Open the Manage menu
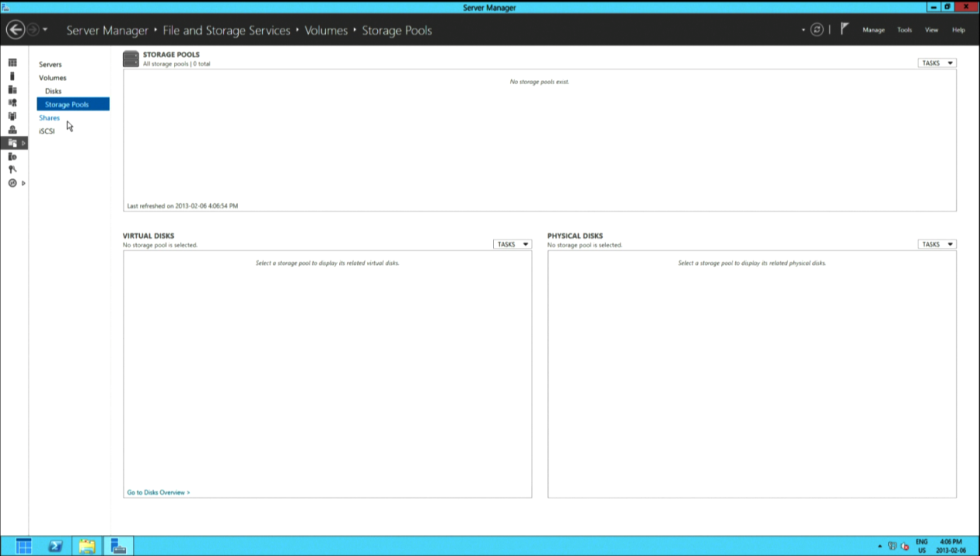Screen dimensions: 980x556 [873, 30]
